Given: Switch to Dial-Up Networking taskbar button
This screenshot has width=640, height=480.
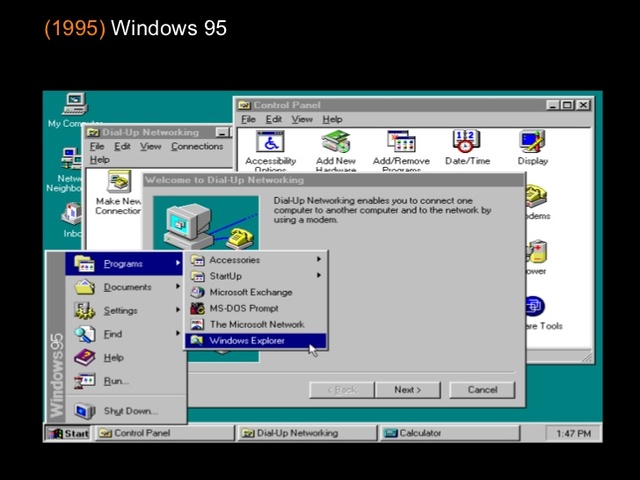Looking at the screenshot, I should click(307, 433).
